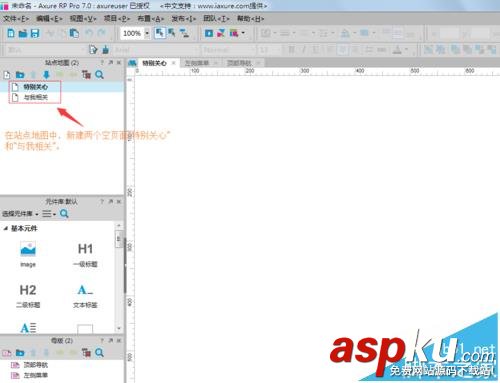The image size is (500, 383).
Task: Delete master in masters panel toolbar
Action: tap(86, 353)
